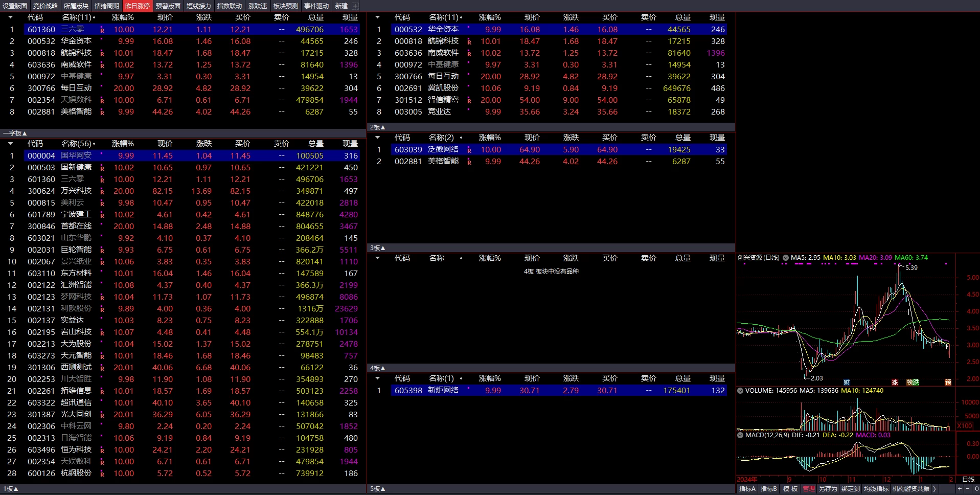Select the 002195 岩山科技 row
This screenshot has height=495, width=980.
tap(192, 332)
